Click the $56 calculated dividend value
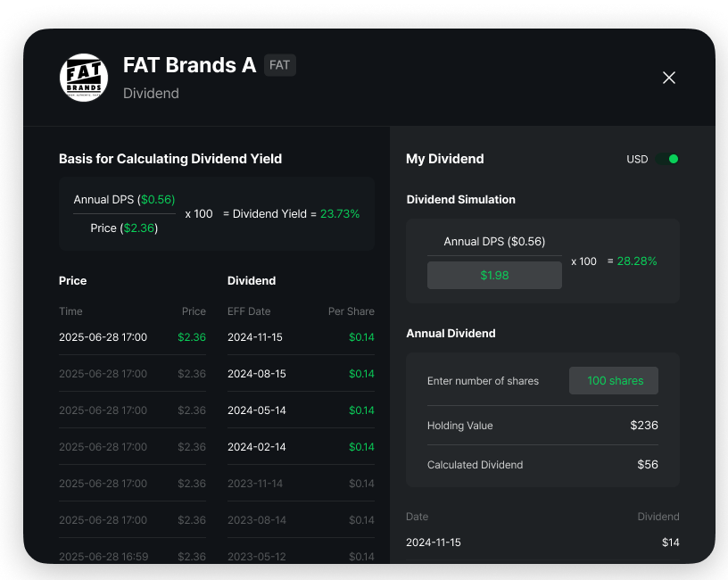Image resolution: width=728 pixels, height=580 pixels. [648, 464]
